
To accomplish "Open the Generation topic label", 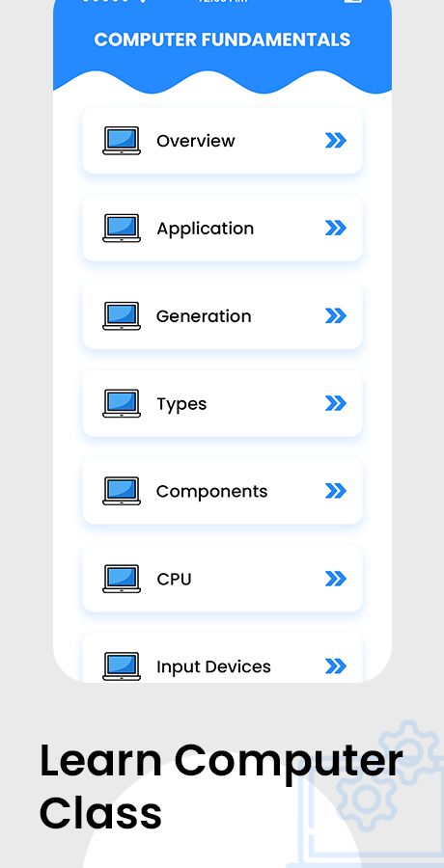I will pyautogui.click(x=204, y=316).
